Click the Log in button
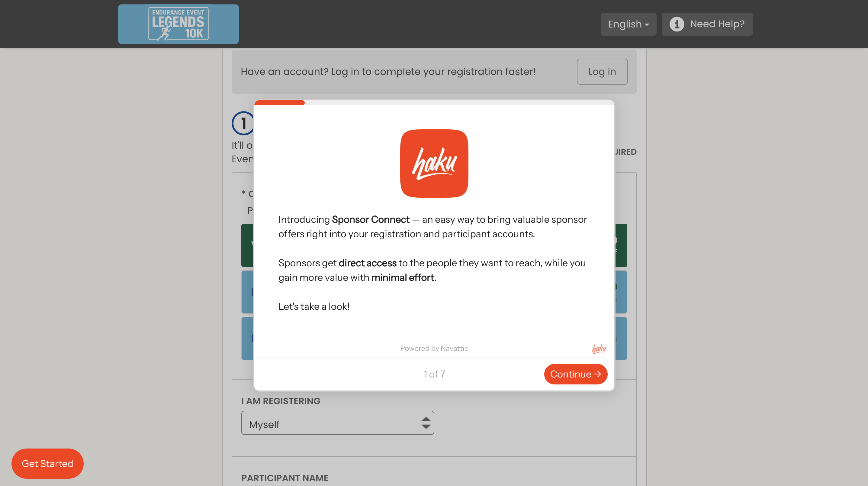This screenshot has height=486, width=868. (x=602, y=72)
